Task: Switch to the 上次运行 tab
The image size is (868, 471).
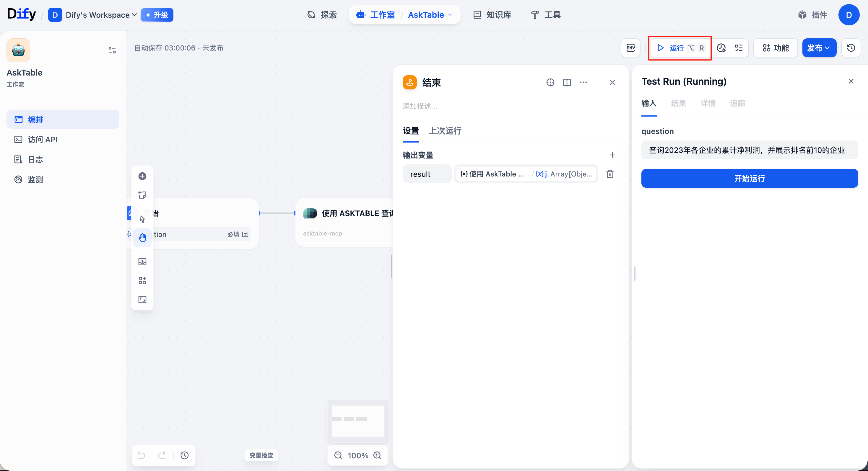Action: (445, 131)
